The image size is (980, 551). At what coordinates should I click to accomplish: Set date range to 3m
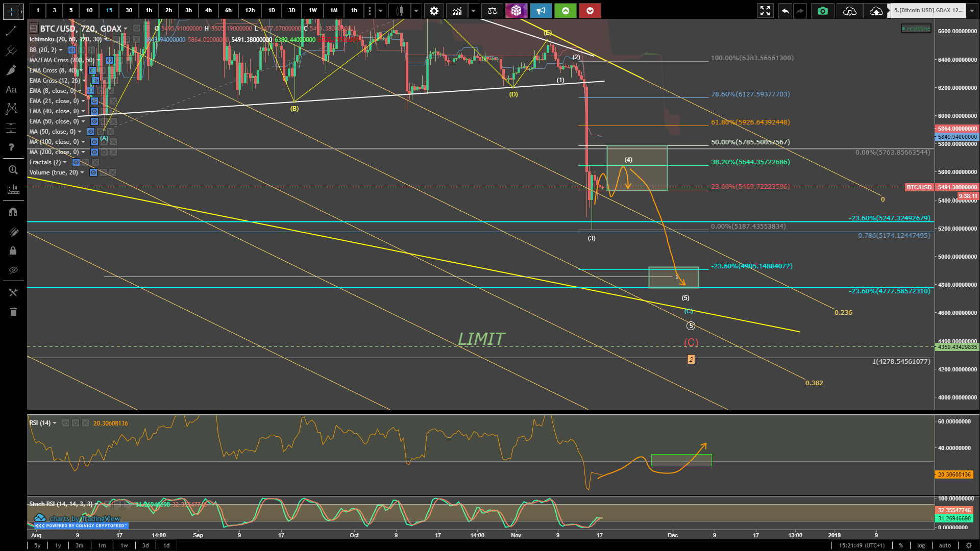[80, 545]
